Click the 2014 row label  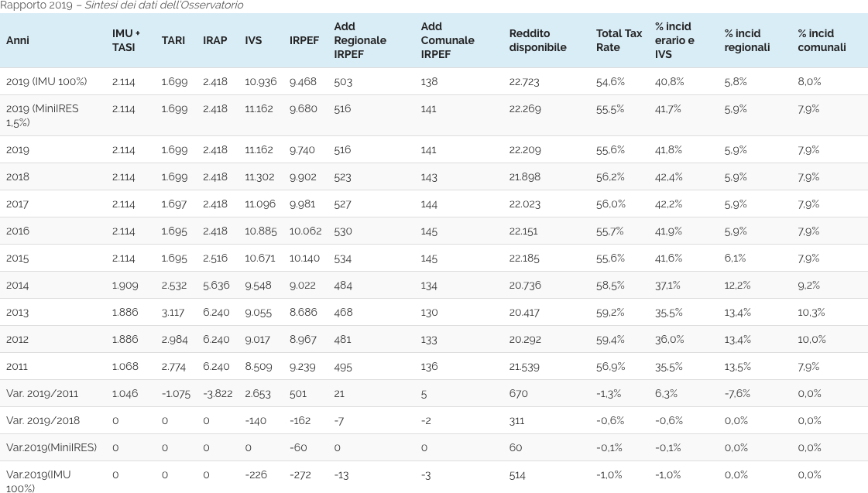(x=17, y=285)
